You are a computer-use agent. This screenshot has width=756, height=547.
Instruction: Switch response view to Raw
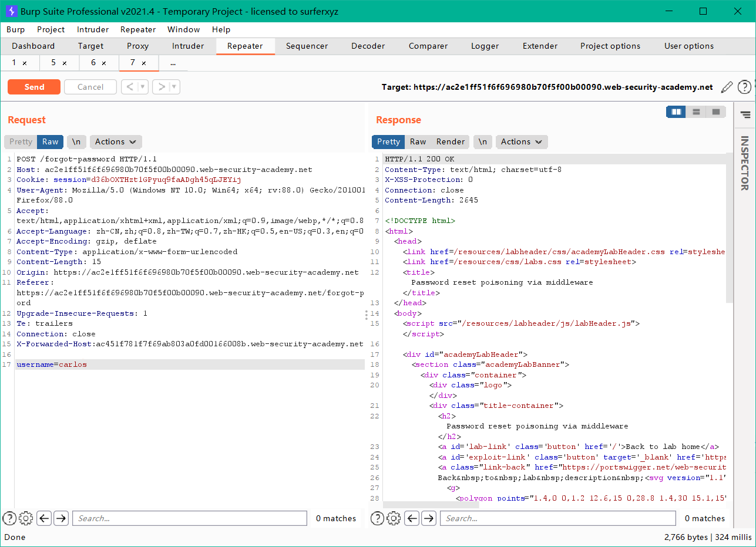coord(418,141)
